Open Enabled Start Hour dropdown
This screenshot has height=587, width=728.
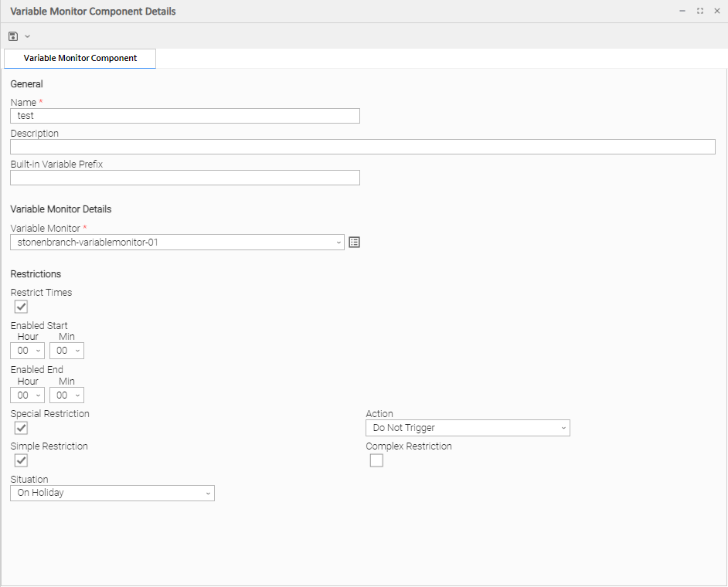click(x=28, y=351)
